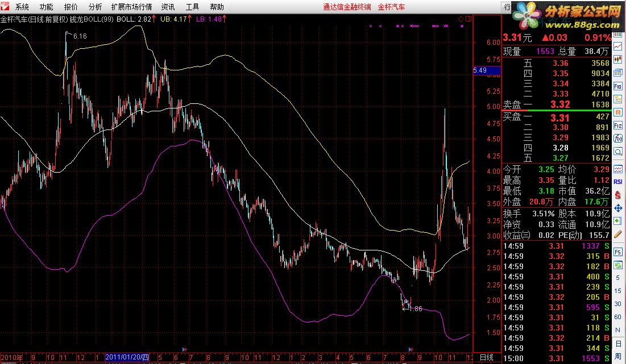626x364 pixels.
Task: Switch to 5-minute period
Action: pos(617,278)
